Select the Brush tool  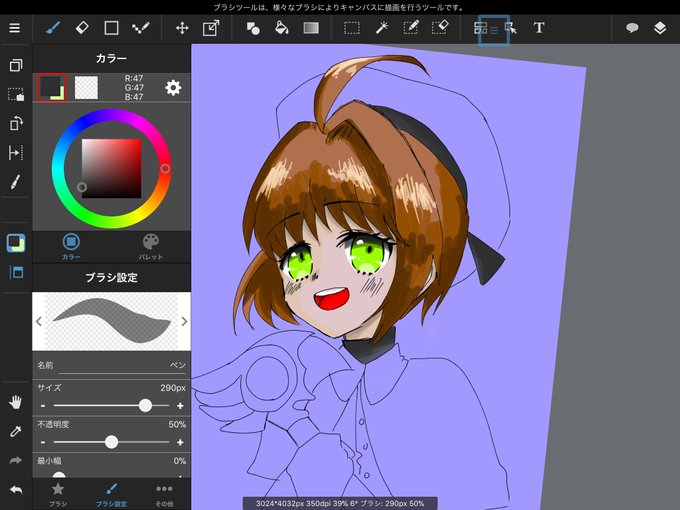[52, 28]
